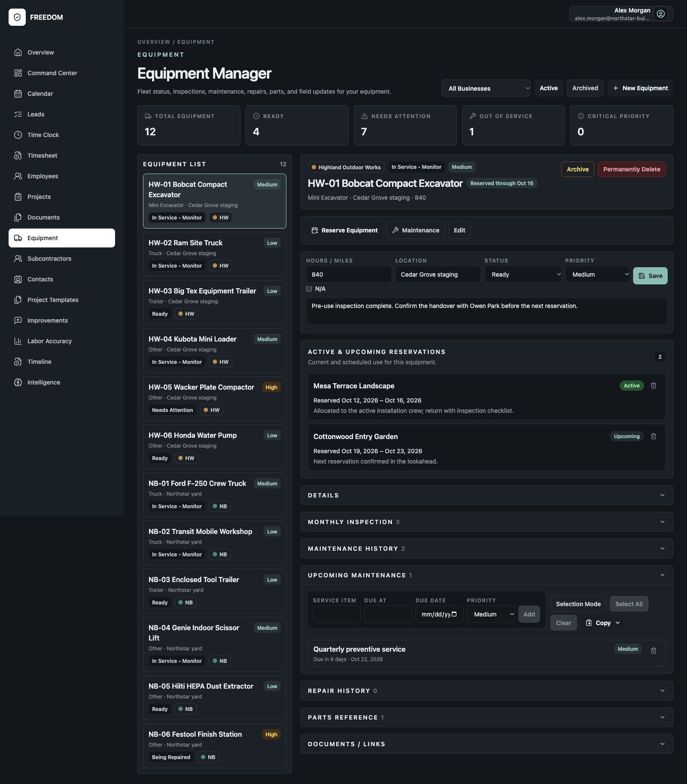Viewport: 687px width, 784px height.
Task: Click the user profile avatar icon
Action: [x=661, y=14]
